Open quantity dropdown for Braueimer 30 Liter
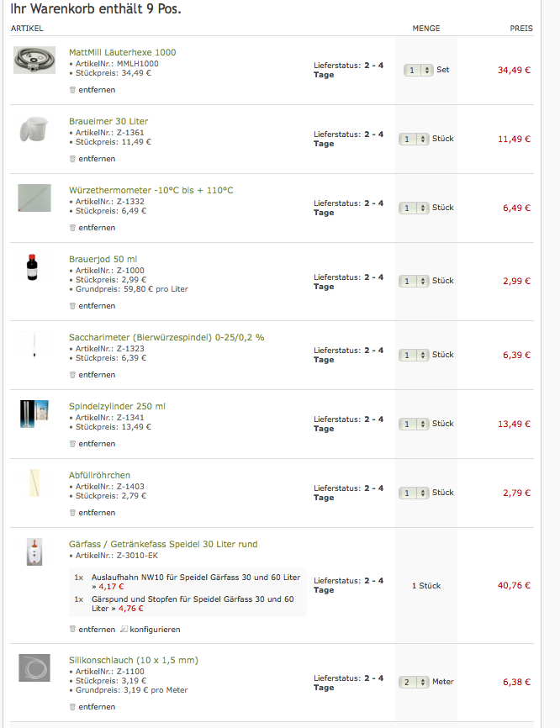Image resolution: width=560 pixels, height=728 pixels. [x=415, y=139]
